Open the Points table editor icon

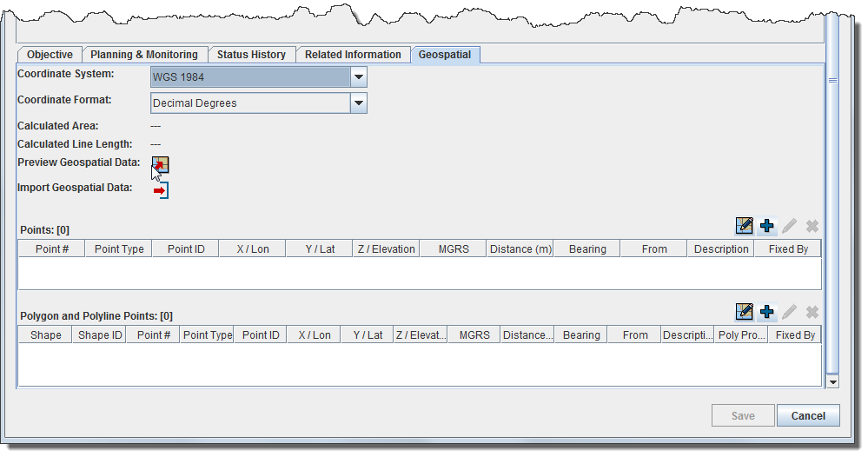(x=744, y=226)
